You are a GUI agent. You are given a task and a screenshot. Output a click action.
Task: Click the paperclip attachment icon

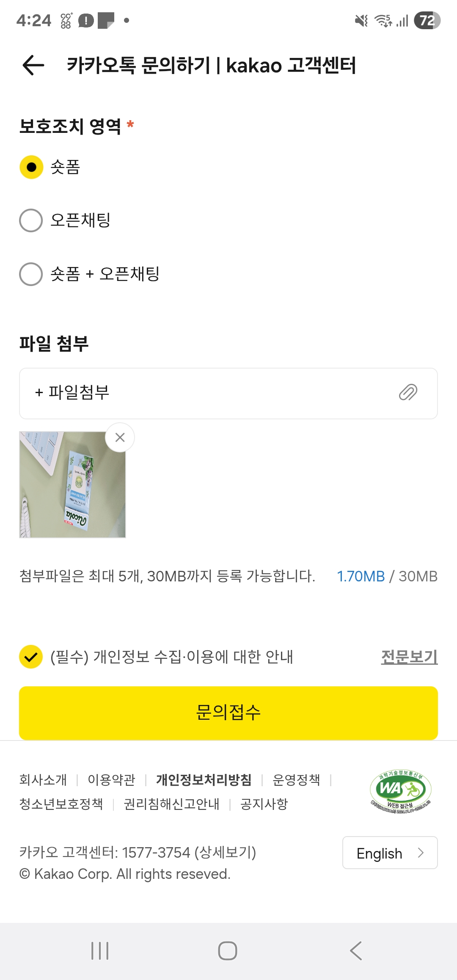click(408, 393)
